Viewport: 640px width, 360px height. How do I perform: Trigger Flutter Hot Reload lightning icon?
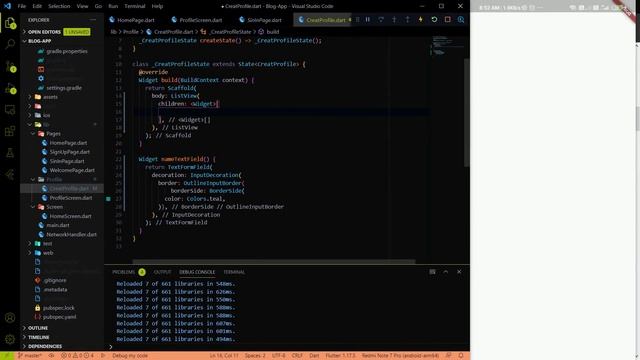click(x=420, y=20)
